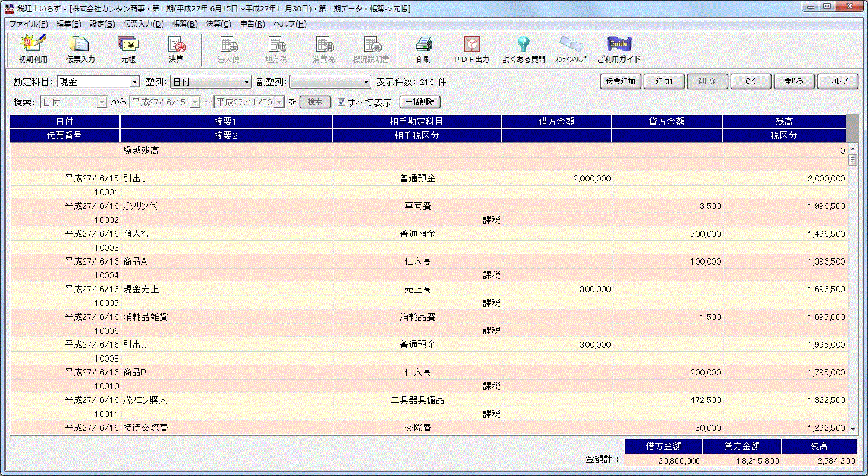
Task: Open the 帳簿(B) menu
Action: click(184, 24)
